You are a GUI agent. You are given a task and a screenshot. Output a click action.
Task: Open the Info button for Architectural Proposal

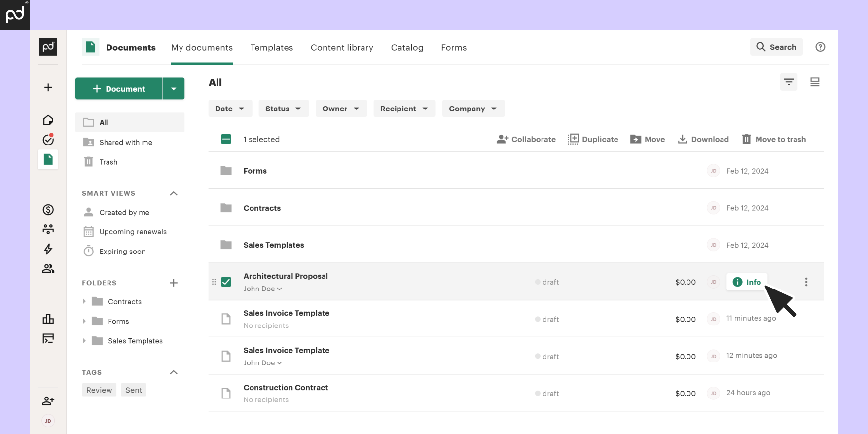[747, 282]
